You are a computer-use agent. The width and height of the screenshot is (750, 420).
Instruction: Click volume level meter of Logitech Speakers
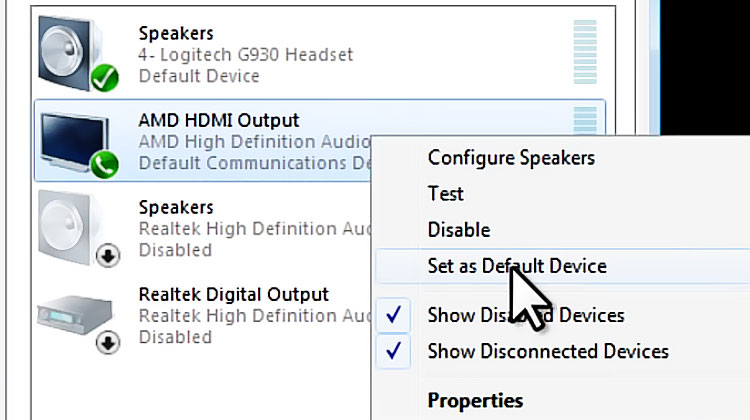click(585, 52)
